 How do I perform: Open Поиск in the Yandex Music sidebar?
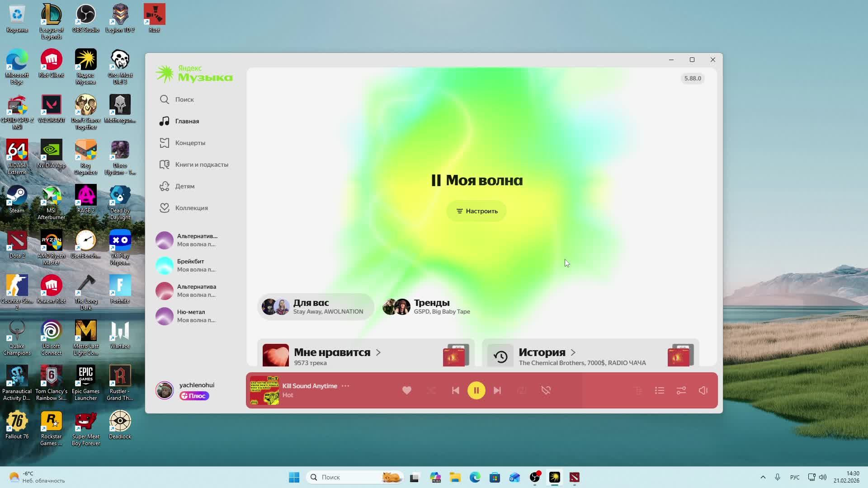tap(184, 99)
